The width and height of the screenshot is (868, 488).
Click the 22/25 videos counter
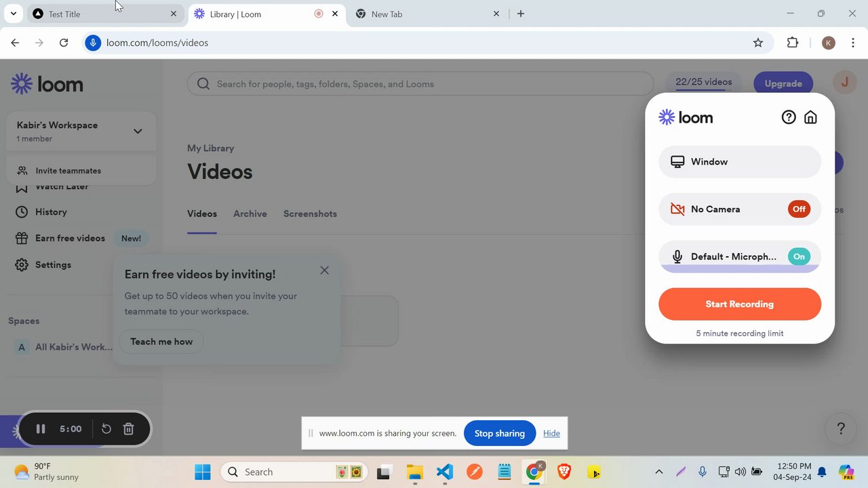[704, 82]
